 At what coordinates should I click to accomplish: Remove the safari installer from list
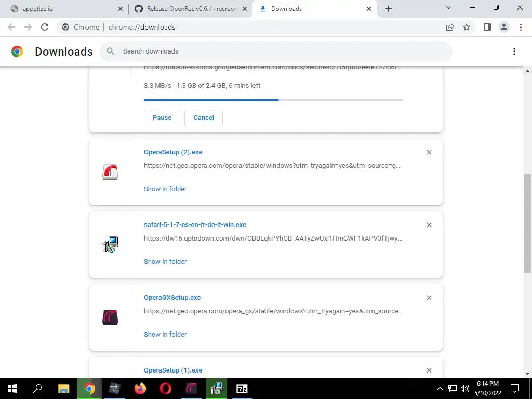coord(429,225)
